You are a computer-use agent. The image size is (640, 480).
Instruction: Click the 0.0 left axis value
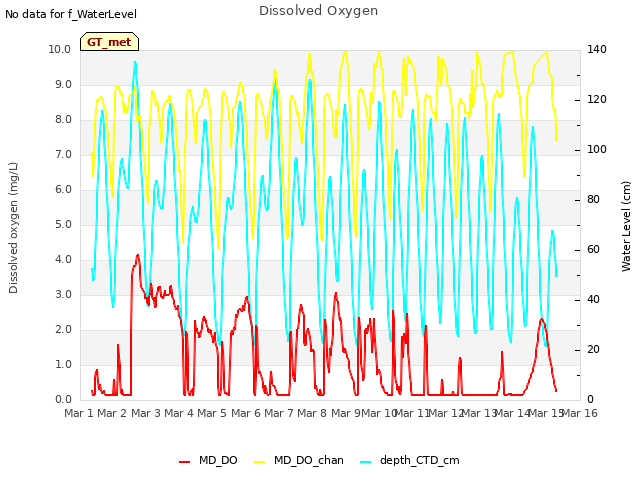click(63, 400)
